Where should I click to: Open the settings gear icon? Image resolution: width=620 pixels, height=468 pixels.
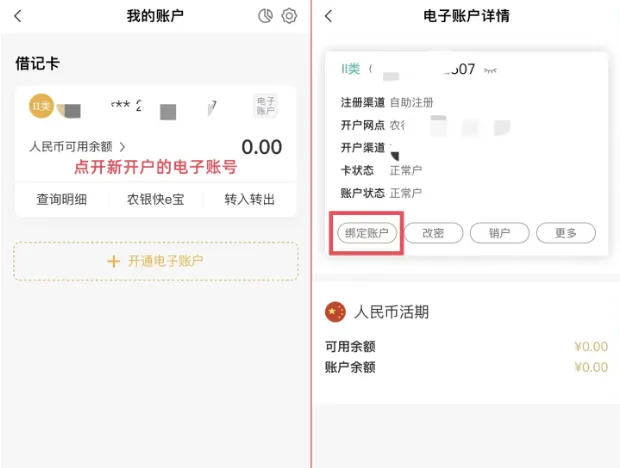(x=289, y=16)
